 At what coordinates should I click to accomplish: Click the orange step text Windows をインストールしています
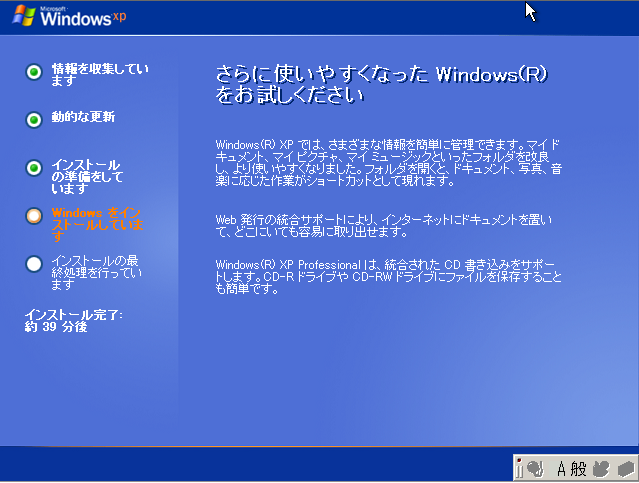[97, 224]
